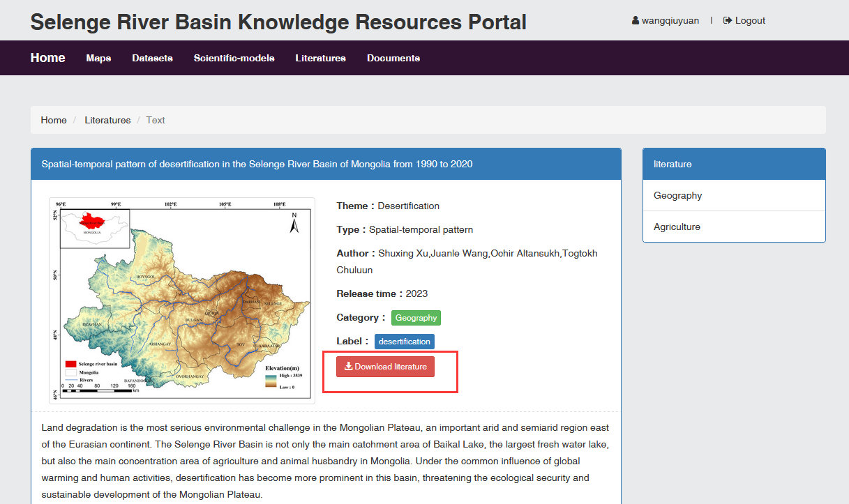
Task: Click the user icon beside wangqiuyuan
Action: click(636, 21)
